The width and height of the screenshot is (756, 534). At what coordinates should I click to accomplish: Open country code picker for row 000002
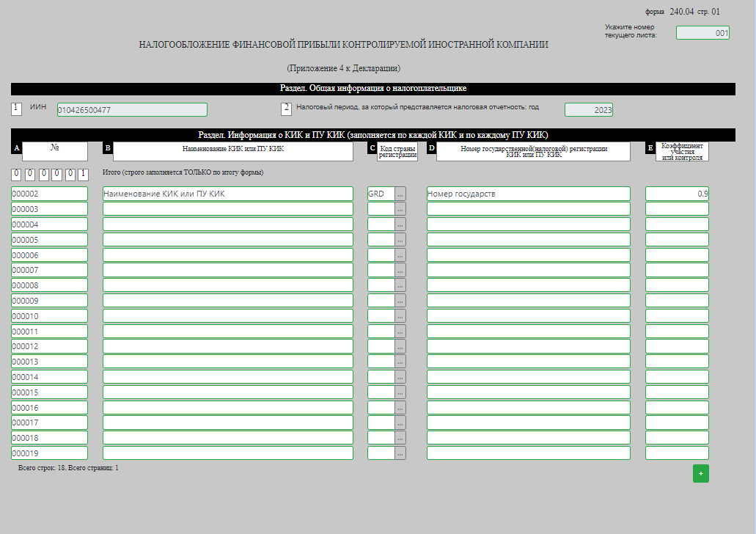pos(400,194)
